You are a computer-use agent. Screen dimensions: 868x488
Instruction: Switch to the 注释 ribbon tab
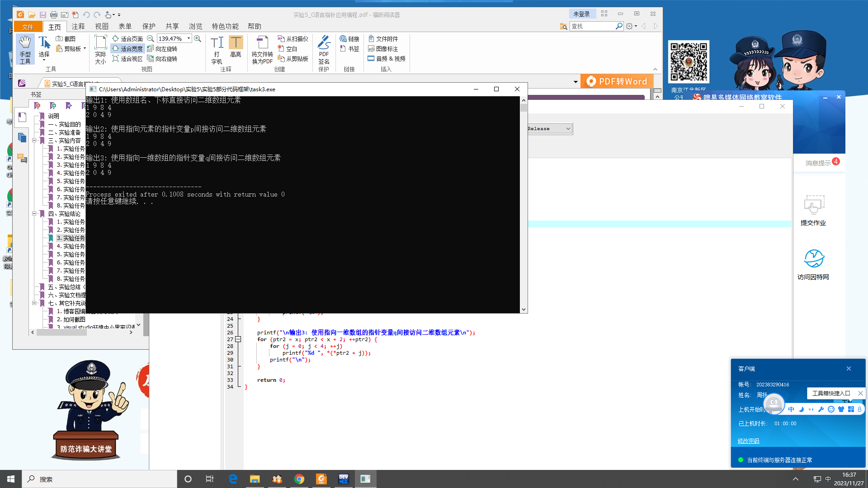[x=78, y=27]
